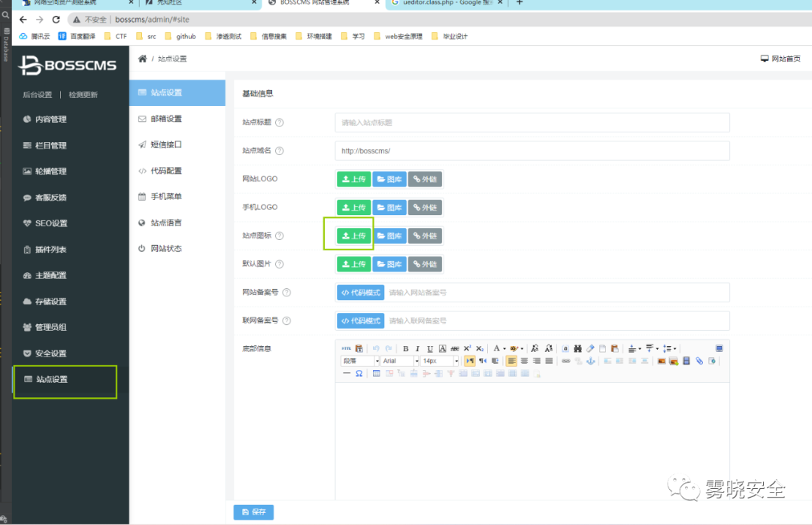812x525 pixels.
Task: Expand line height dropdown arrow
Action: (x=675, y=349)
